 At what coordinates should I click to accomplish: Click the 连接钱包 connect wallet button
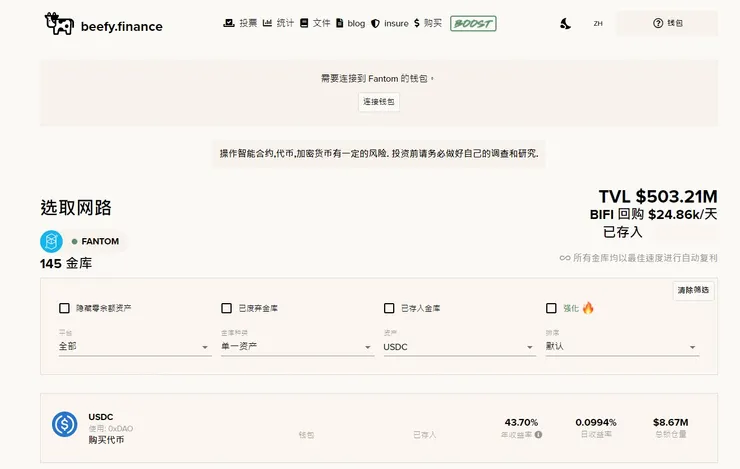[378, 102]
